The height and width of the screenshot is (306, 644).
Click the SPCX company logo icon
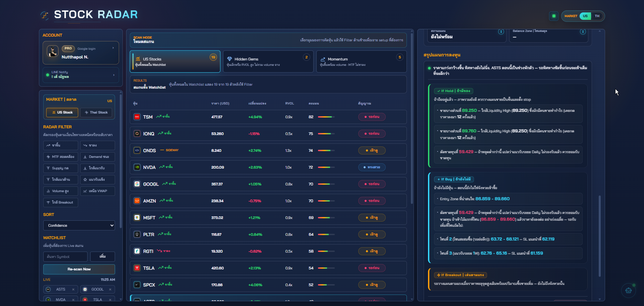coord(137,285)
